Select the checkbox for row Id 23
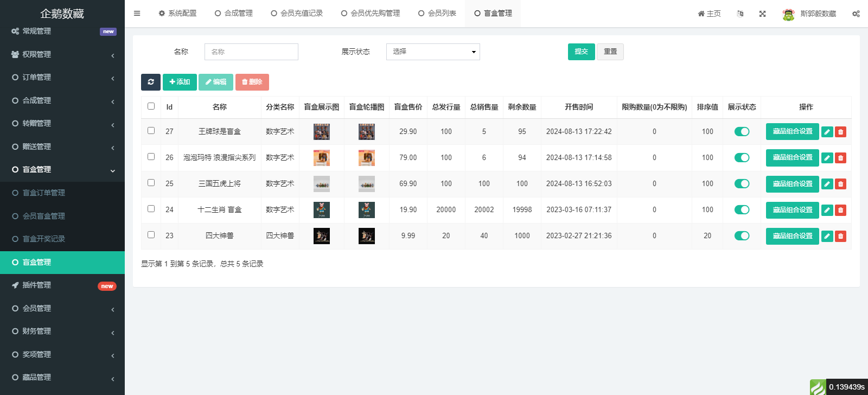This screenshot has height=395, width=868. 151,235
